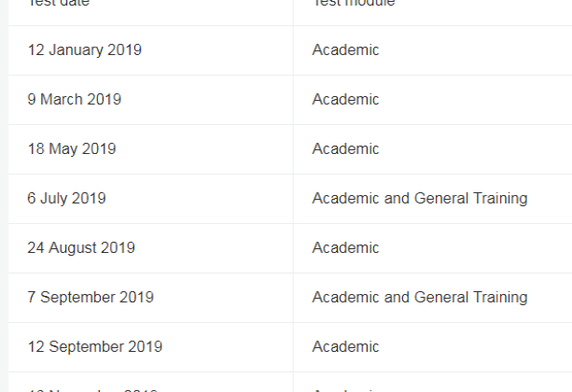
Task: Select the Academic module for 12 January 2019
Action: pyautogui.click(x=345, y=50)
